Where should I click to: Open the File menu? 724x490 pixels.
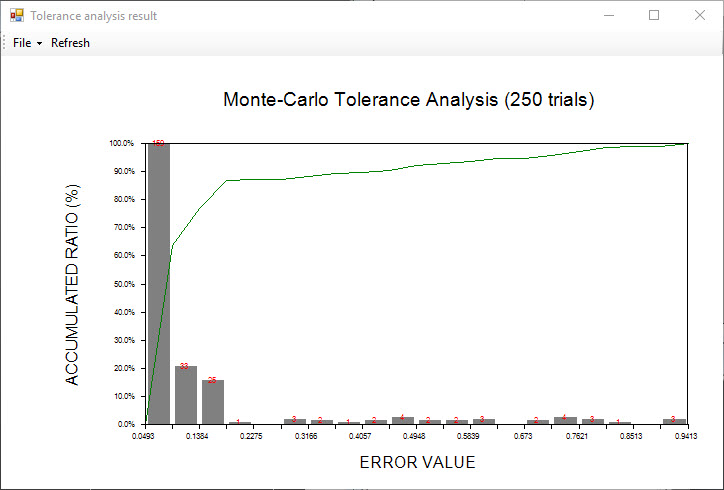tap(22, 43)
